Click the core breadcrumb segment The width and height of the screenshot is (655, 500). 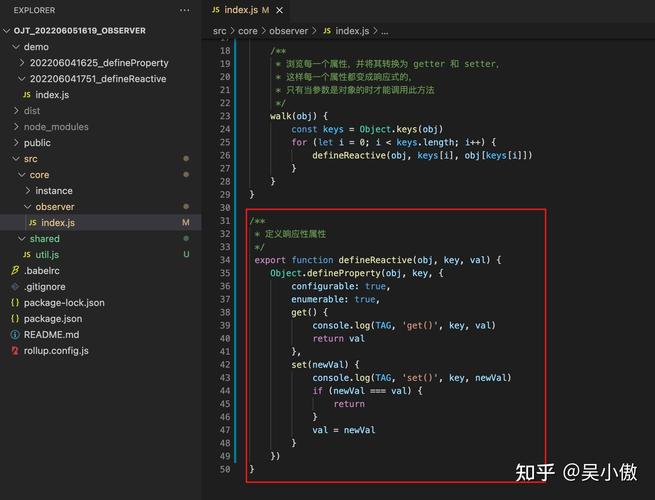click(248, 31)
